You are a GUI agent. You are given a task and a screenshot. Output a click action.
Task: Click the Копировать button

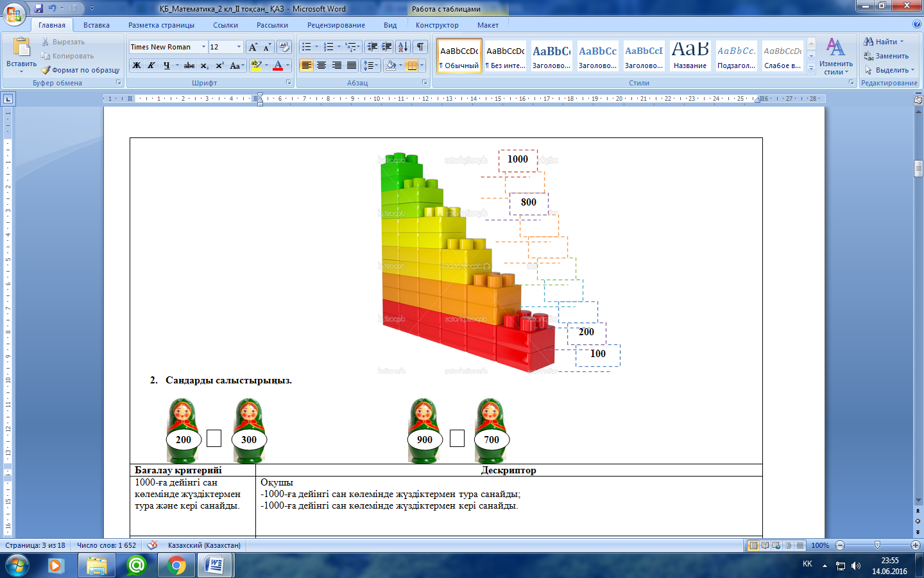(x=67, y=56)
